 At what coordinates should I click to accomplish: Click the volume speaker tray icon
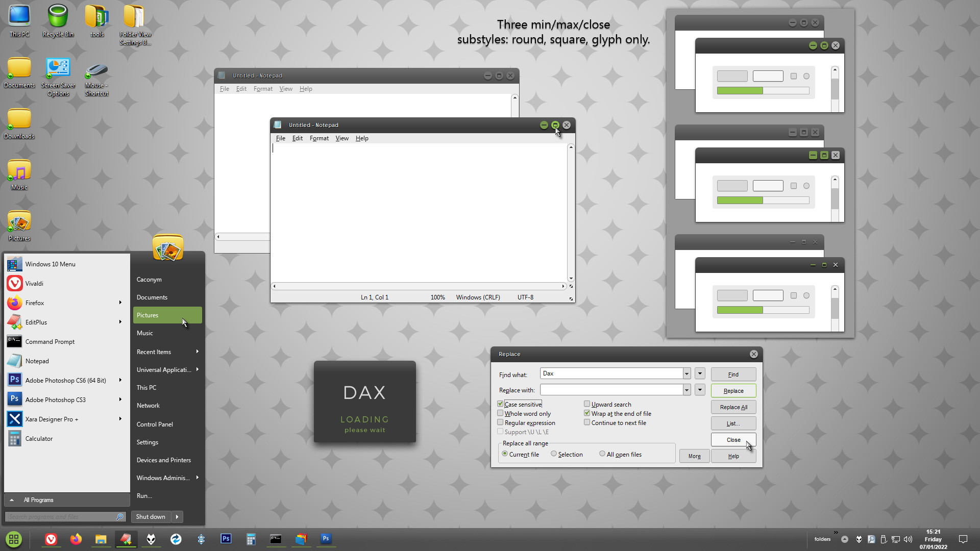[x=908, y=539]
